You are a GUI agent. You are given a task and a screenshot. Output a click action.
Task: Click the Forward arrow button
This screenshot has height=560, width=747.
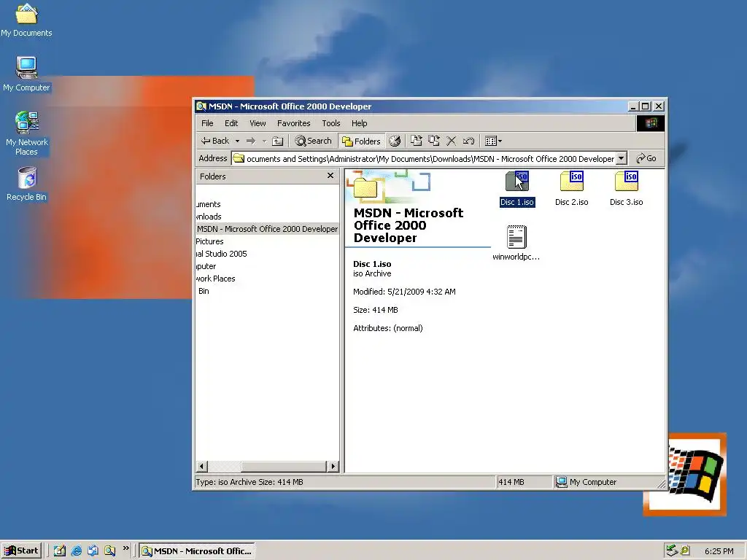point(251,141)
